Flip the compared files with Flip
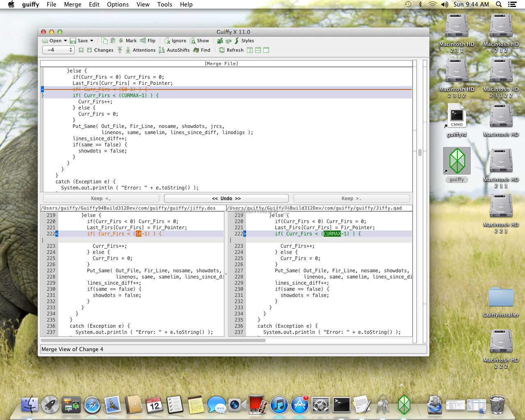This screenshot has height=420, width=525. tap(148, 41)
